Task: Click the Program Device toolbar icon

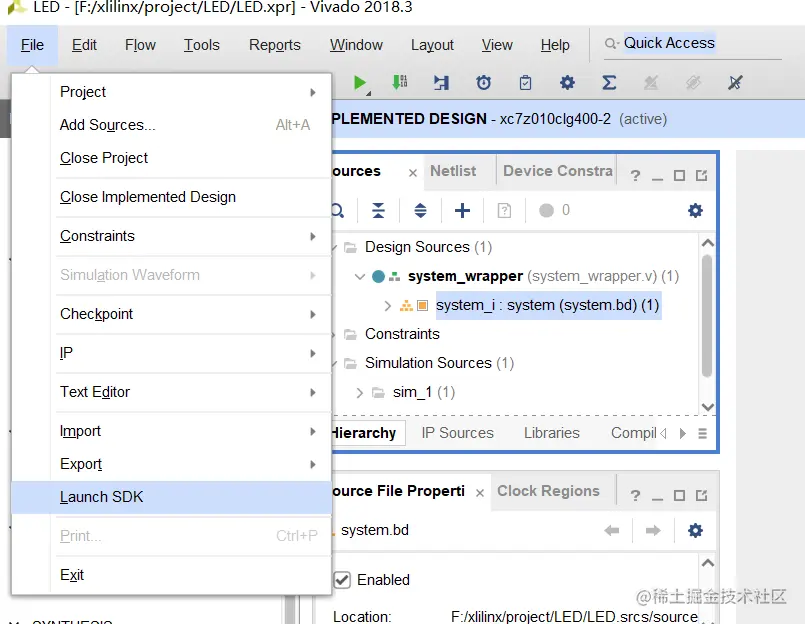Action: click(x=399, y=82)
